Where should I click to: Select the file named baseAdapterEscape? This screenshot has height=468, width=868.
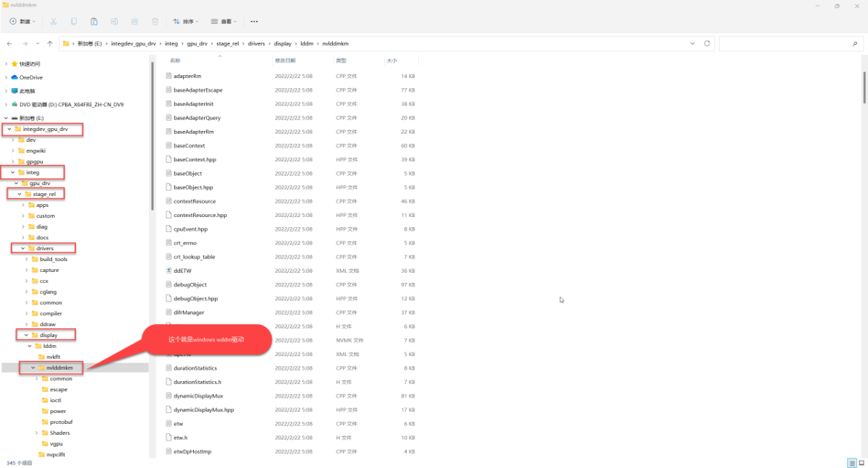(x=198, y=90)
